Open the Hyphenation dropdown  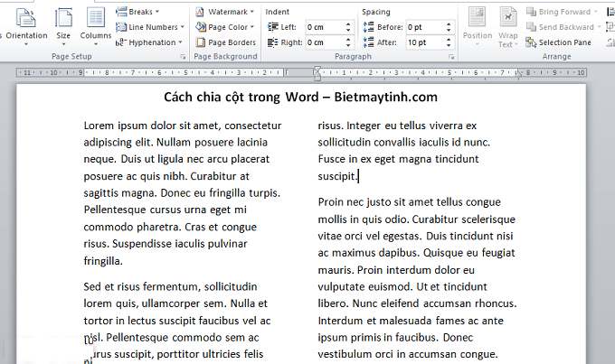[x=149, y=42]
